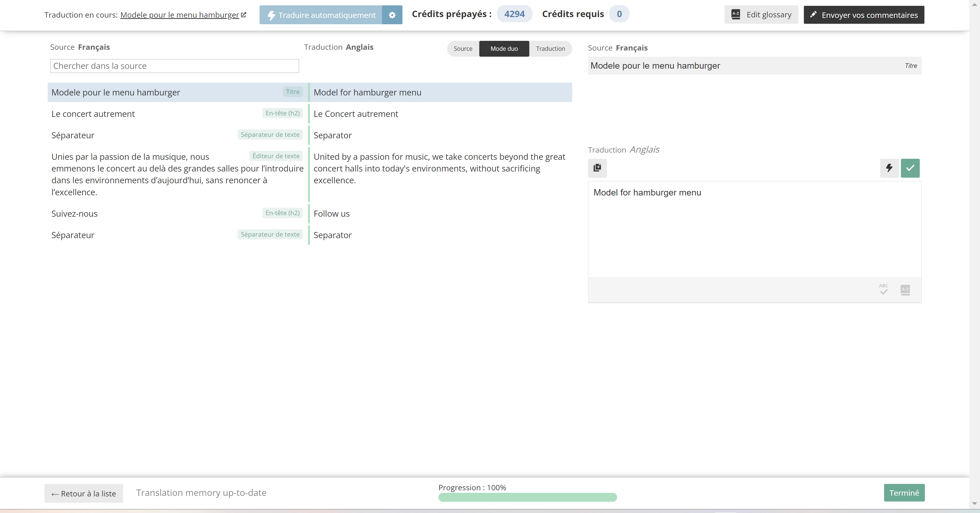Switch to Traduction view tab
Viewport: 980px width, 513px height.
[x=550, y=49]
